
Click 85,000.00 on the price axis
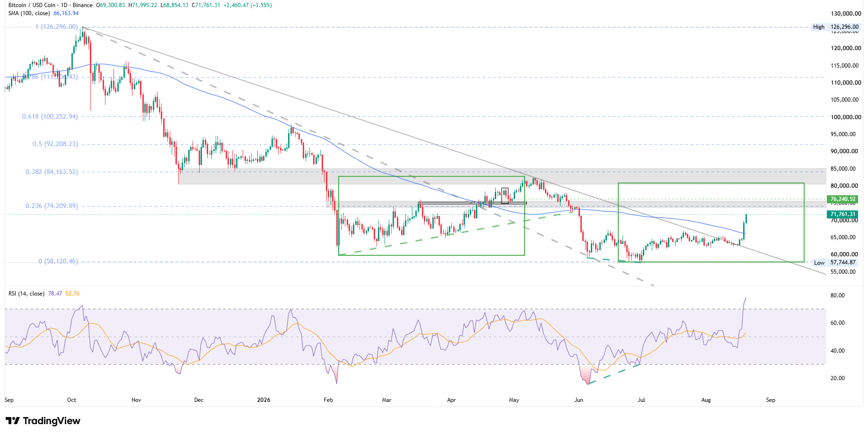tap(843, 169)
